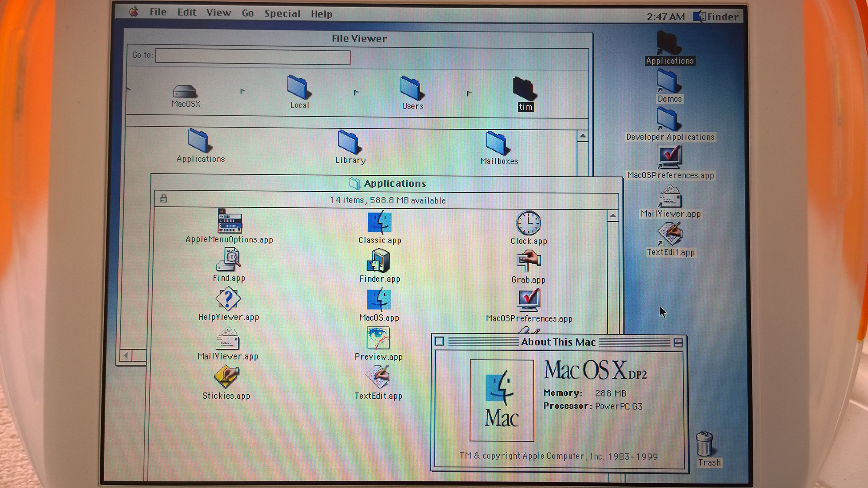The image size is (868, 488).
Task: Open the File menu
Action: point(158,12)
